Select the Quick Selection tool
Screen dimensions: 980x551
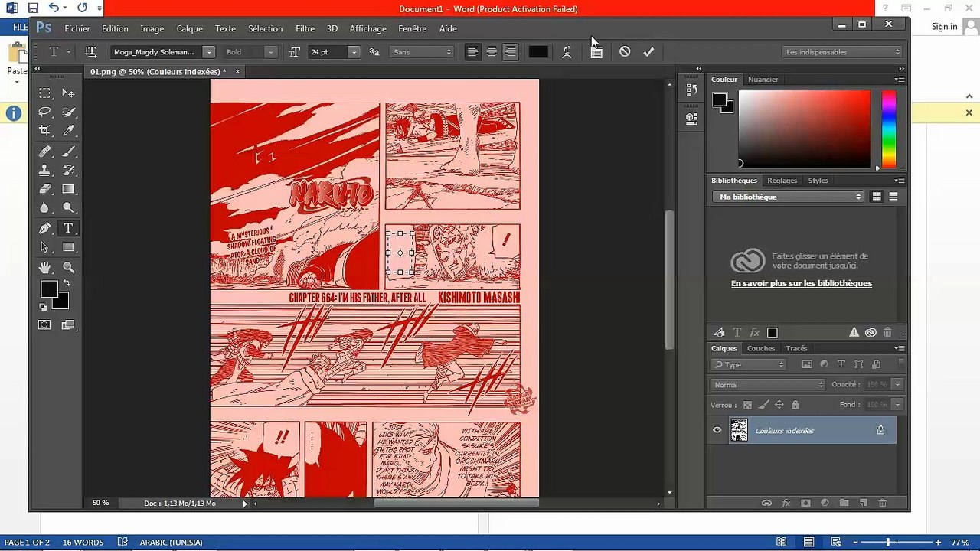(x=68, y=112)
